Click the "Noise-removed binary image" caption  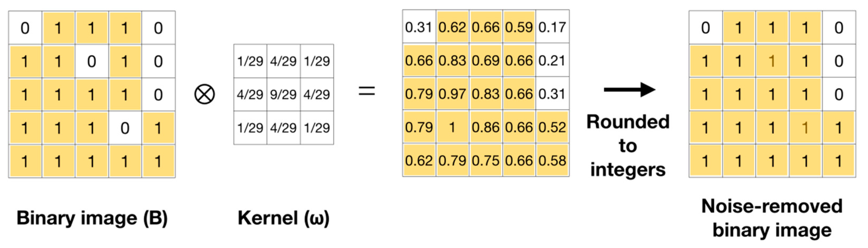(772, 218)
